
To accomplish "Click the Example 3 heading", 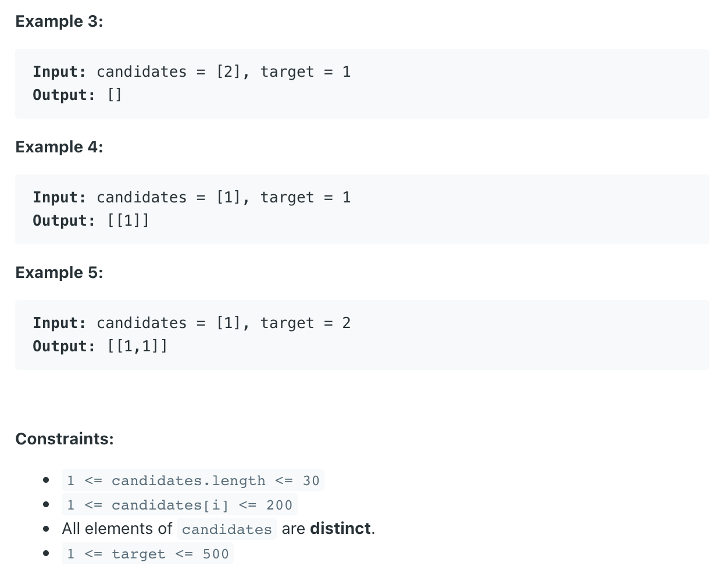I will (59, 22).
